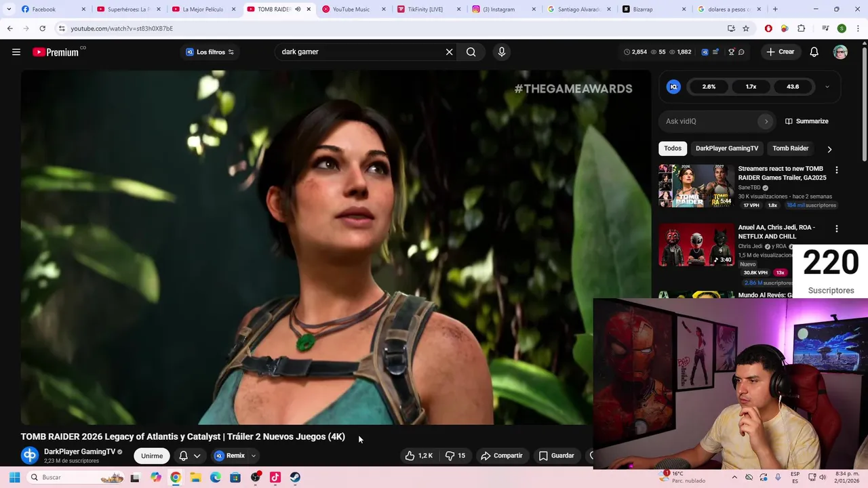Run search with the magnifier button
The image size is (868, 488).
click(x=471, y=52)
